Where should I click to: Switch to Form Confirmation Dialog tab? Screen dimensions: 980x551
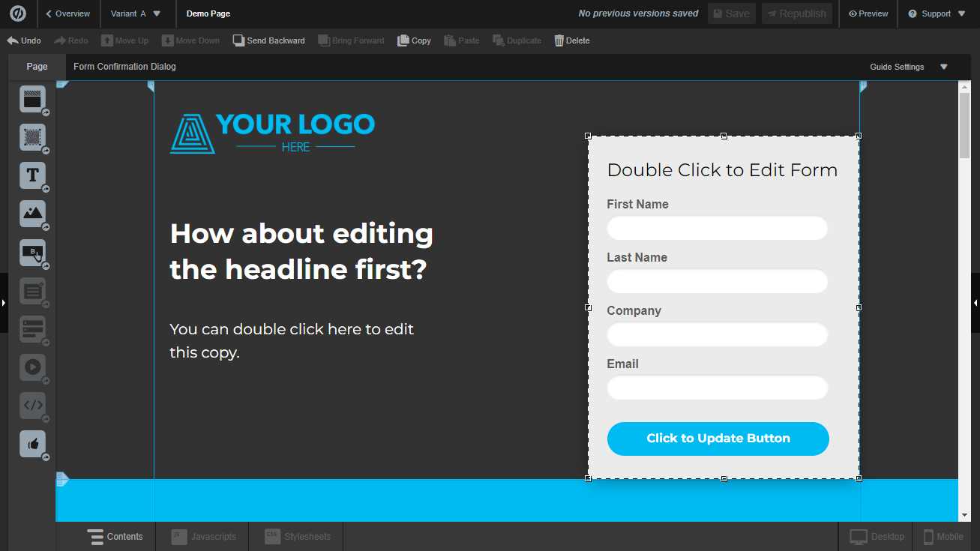point(124,67)
